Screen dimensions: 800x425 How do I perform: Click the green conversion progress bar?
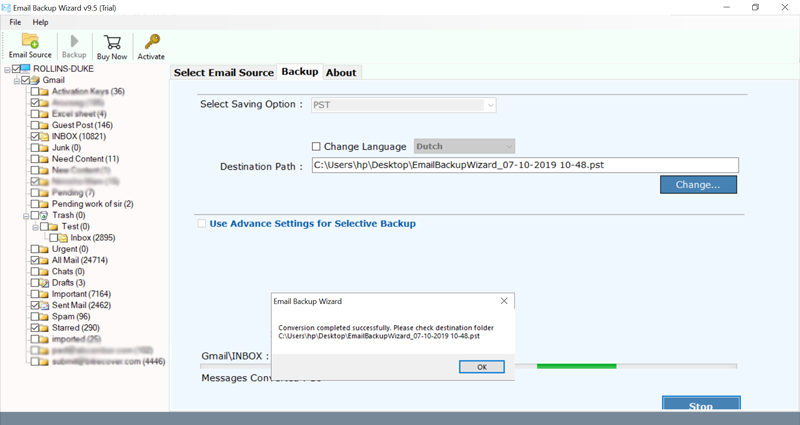click(x=562, y=366)
